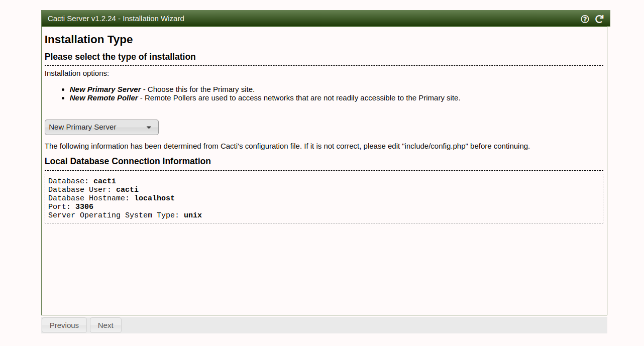Click 'Please select the type of installation' heading
Image resolution: width=644 pixels, height=346 pixels.
point(120,57)
